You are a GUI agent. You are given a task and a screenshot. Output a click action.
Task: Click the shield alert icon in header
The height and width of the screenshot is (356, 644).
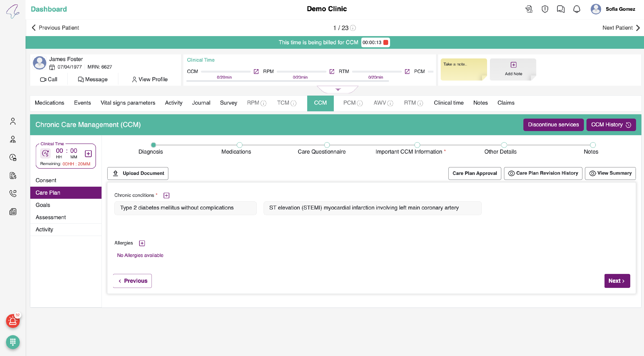coord(545,9)
